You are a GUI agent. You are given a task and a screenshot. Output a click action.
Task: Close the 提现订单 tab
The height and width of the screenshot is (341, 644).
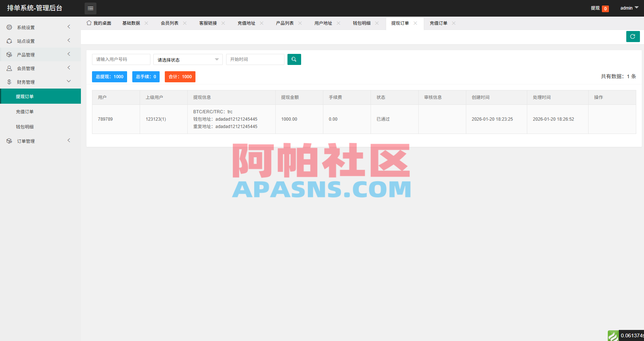click(x=415, y=23)
